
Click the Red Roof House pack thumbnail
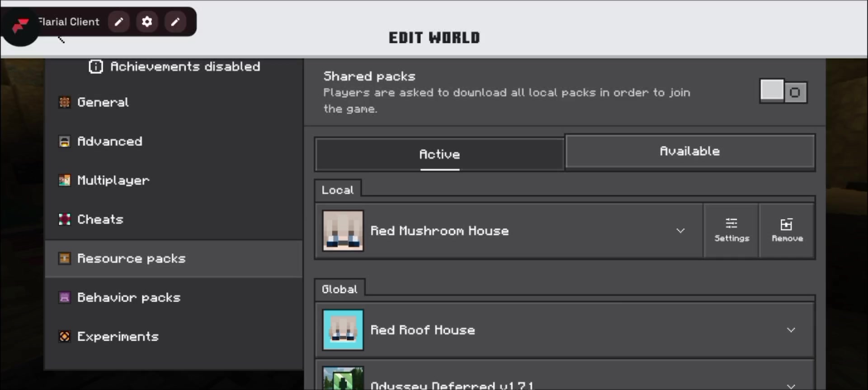(x=343, y=330)
